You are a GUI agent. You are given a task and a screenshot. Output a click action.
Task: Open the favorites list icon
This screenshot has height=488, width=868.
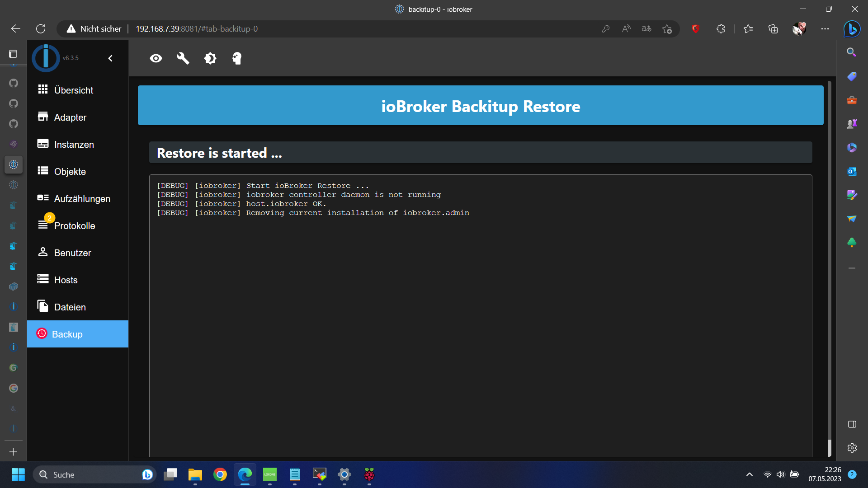[748, 29]
